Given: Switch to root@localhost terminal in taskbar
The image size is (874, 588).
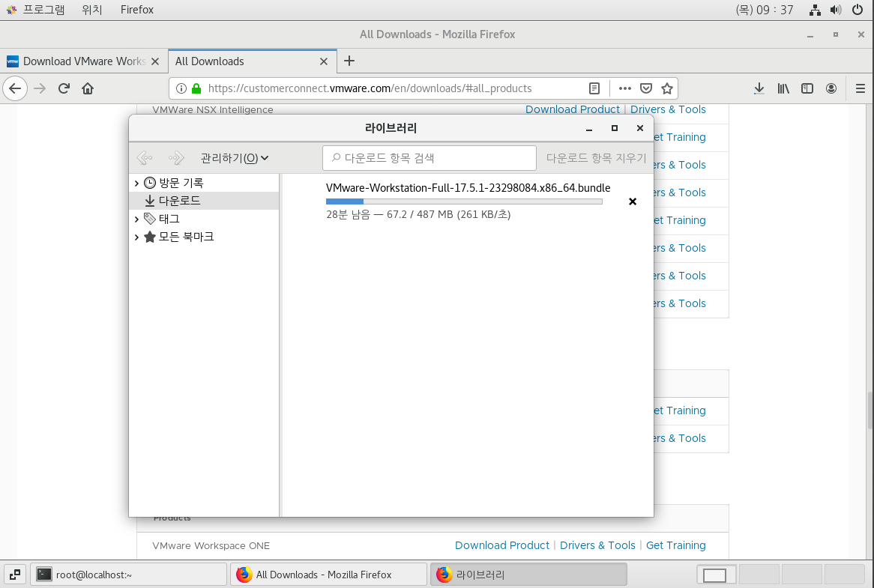Looking at the screenshot, I should pyautogui.click(x=128, y=574).
